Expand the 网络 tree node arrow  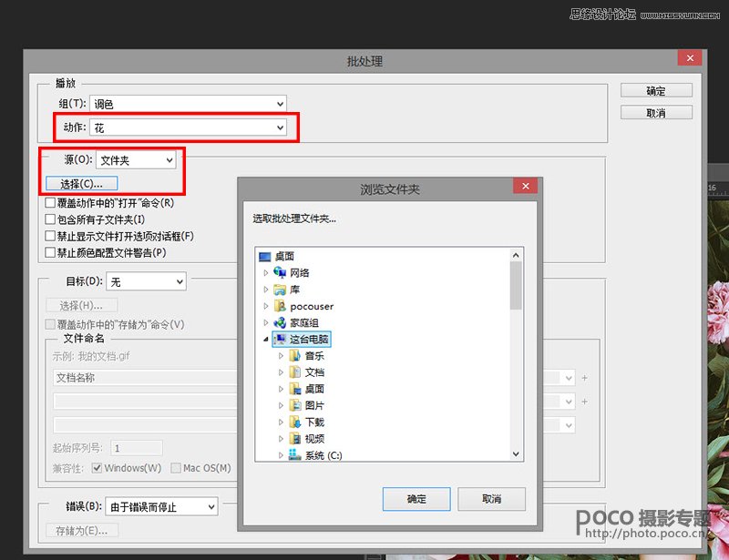point(266,273)
